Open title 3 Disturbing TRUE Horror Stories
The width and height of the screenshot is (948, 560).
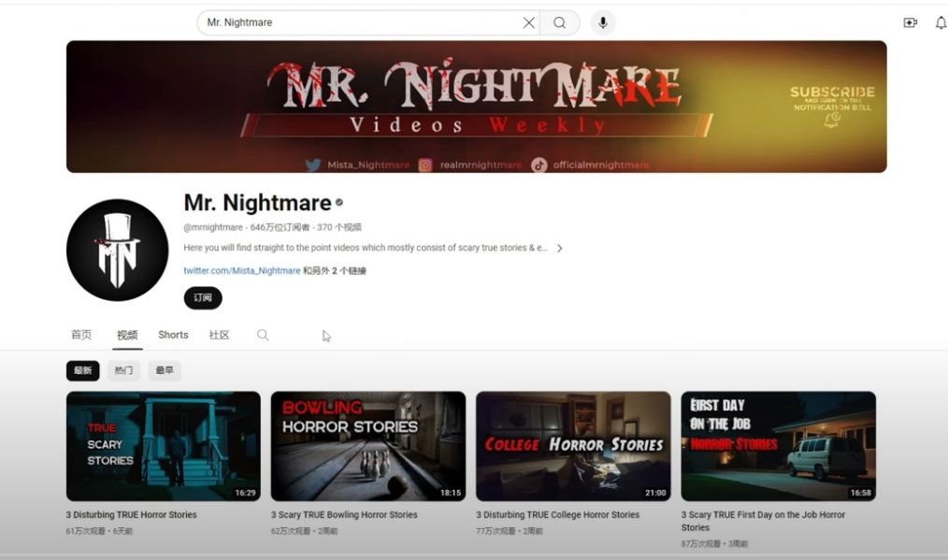coord(131,514)
